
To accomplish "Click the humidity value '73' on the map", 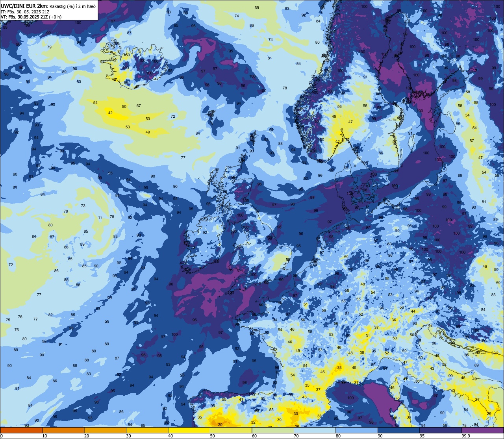I will click(x=83, y=206).
